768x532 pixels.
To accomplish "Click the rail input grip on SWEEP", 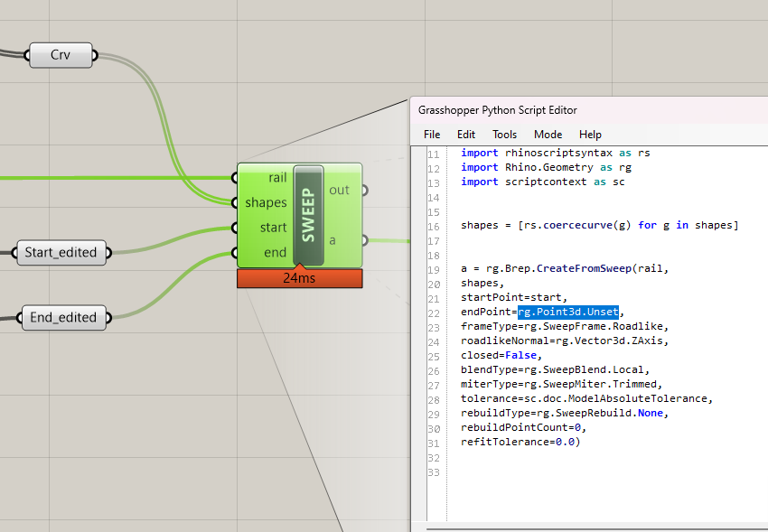I will pyautogui.click(x=234, y=177).
